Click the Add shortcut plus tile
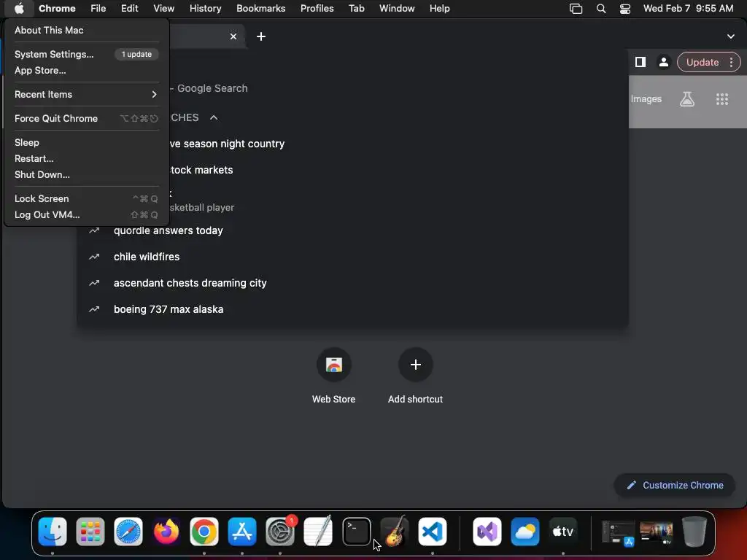This screenshot has width=747, height=560. coord(415,376)
